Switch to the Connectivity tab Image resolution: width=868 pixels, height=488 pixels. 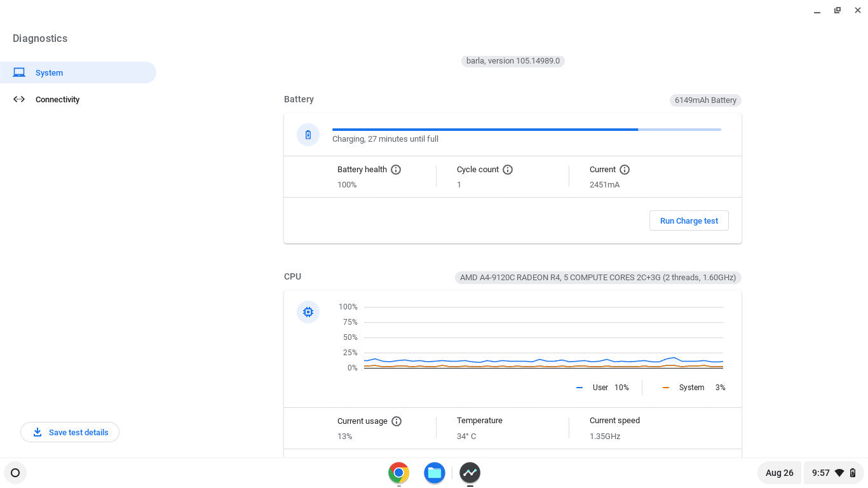(57, 100)
